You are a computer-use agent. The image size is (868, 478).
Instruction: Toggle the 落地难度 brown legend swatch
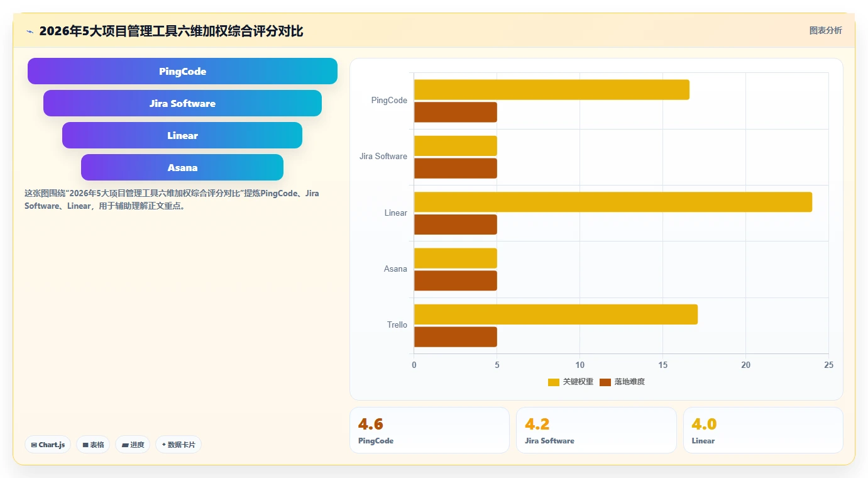point(605,382)
